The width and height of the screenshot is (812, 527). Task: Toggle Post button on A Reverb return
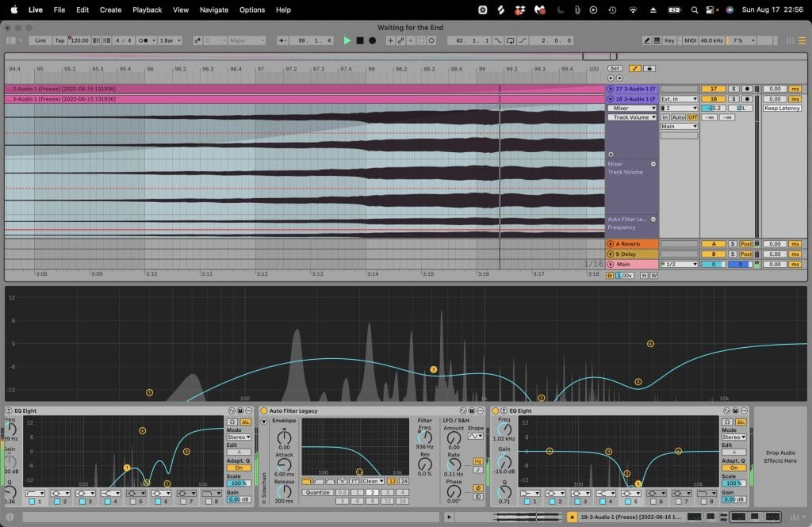pos(746,244)
